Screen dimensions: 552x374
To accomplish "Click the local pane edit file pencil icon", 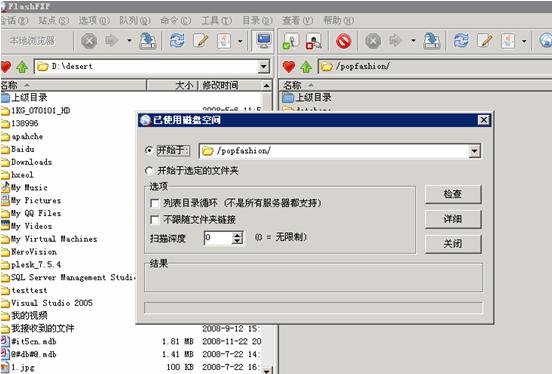I will (200, 41).
